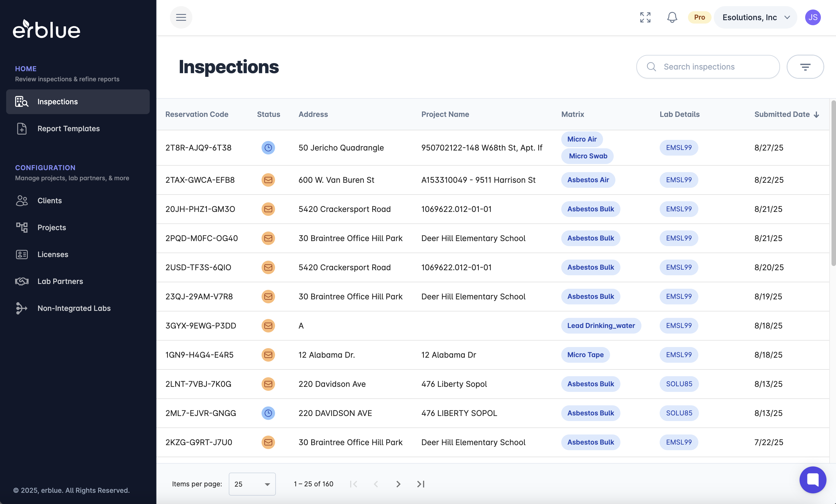Toggle fullscreen mode icon
836x504 pixels.
click(x=645, y=17)
